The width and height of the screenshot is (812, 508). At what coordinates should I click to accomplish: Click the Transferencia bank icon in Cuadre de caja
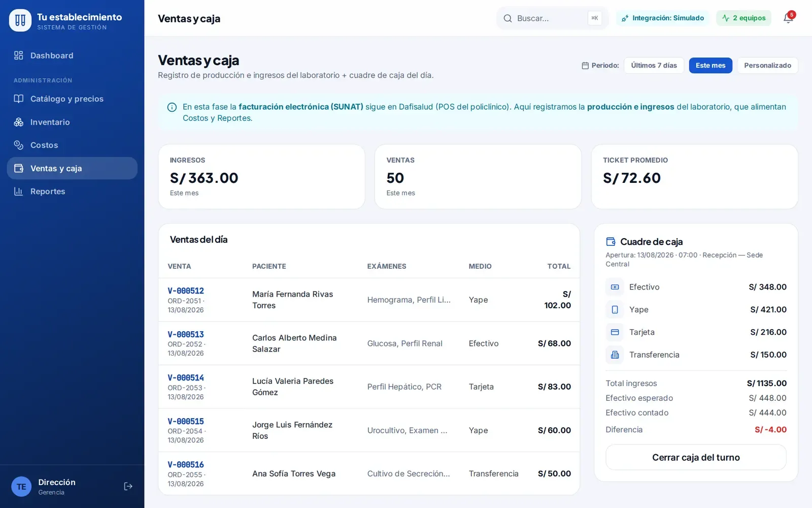(x=615, y=355)
